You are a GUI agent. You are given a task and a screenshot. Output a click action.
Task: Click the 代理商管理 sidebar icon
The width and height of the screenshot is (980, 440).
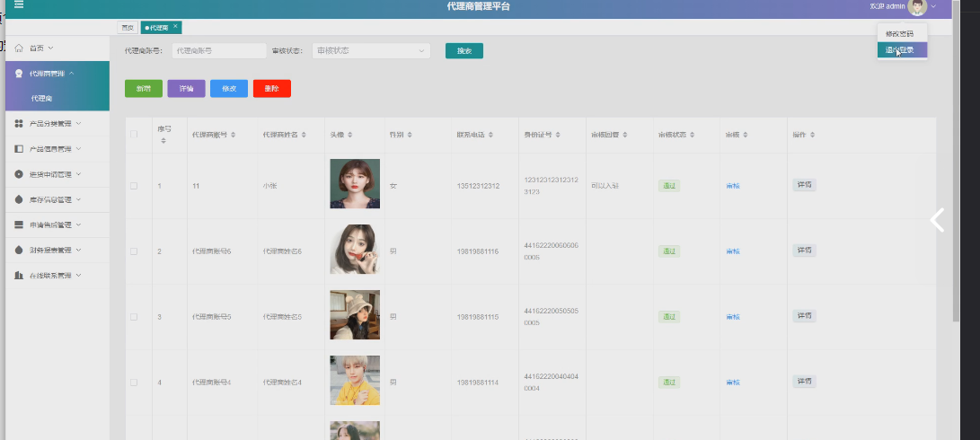tap(19, 73)
